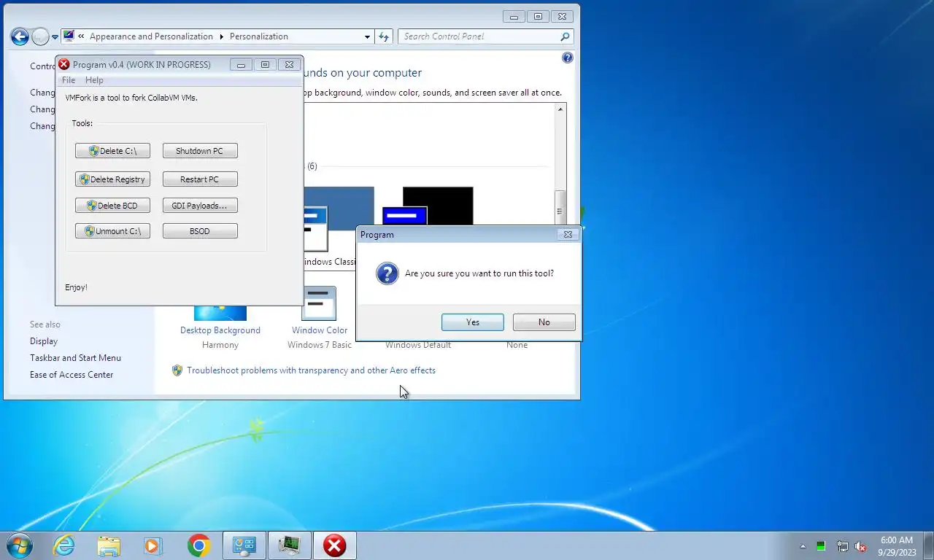Viewport: 934px width, 560px height.
Task: Select the Personalization breadcrumb segment
Action: coord(259,36)
